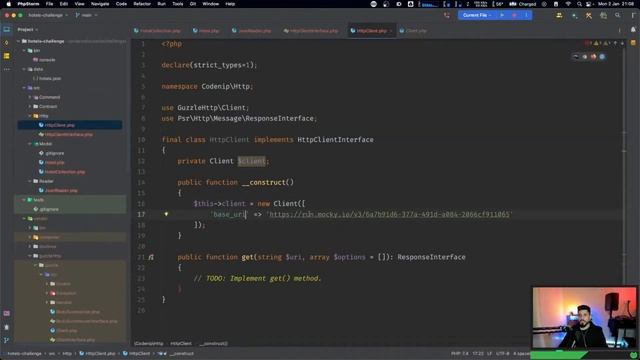Image resolution: width=640 pixels, height=360 pixels.
Task: Open the Terminal tool window icon
Action: (7, 313)
